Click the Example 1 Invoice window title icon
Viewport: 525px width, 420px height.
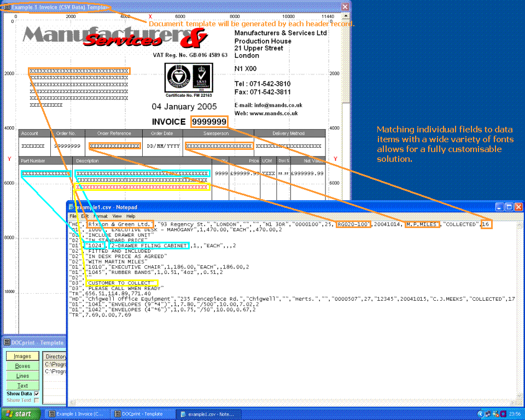click(7, 7)
